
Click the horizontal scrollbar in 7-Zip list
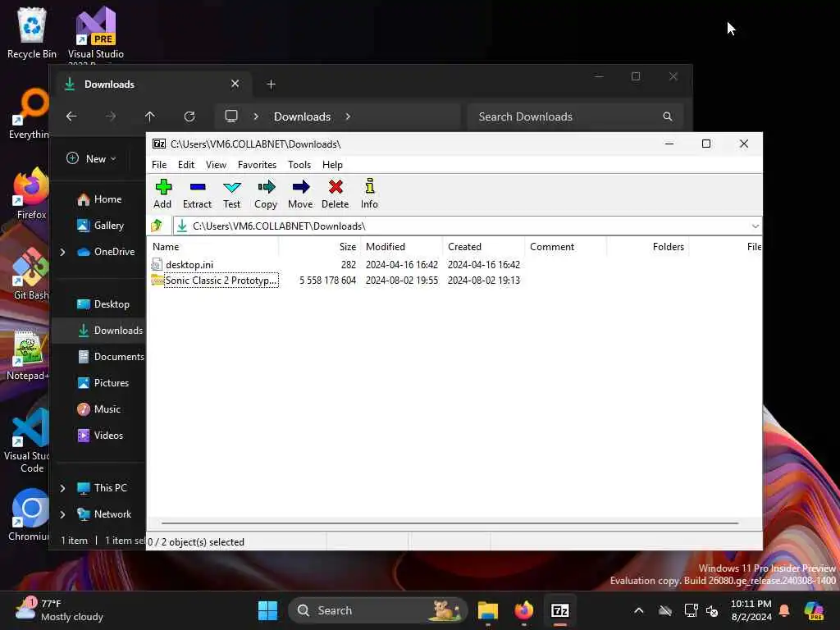click(450, 523)
